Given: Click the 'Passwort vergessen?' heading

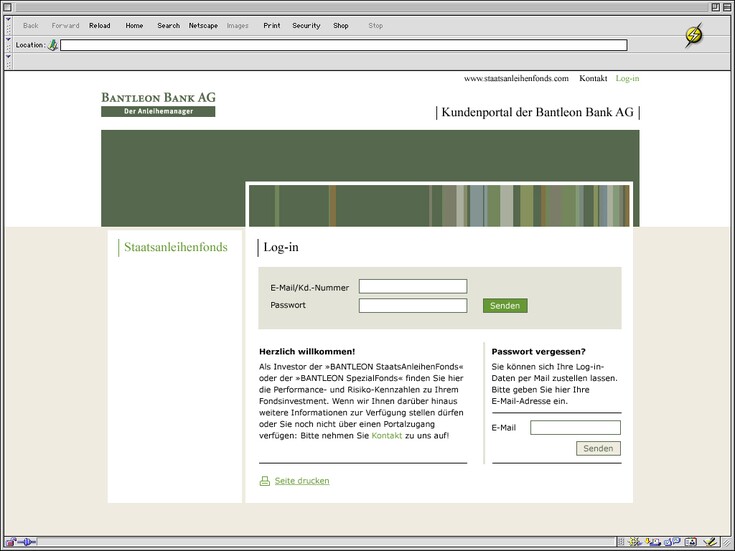Looking at the screenshot, I should tap(539, 352).
